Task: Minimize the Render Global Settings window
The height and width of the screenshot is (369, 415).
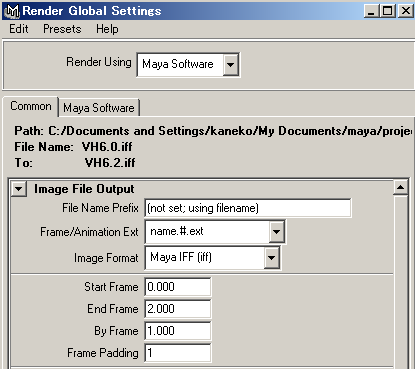Action: point(371,11)
